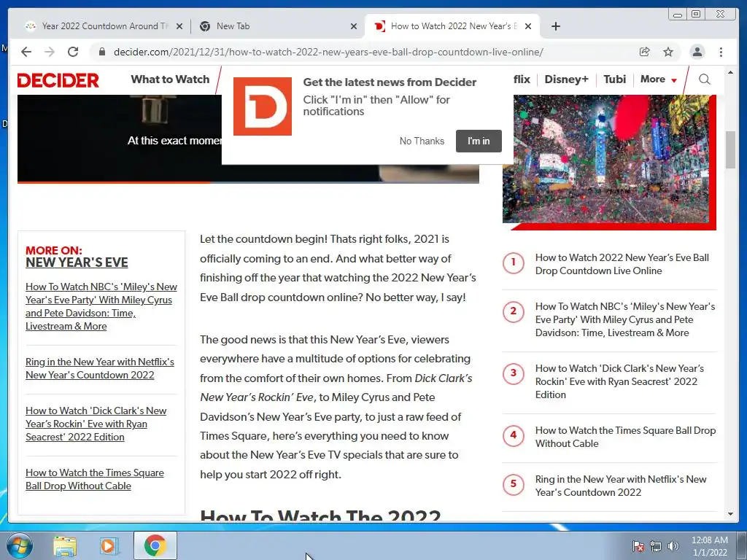Open the Chrome three-dot menu

[x=721, y=52]
